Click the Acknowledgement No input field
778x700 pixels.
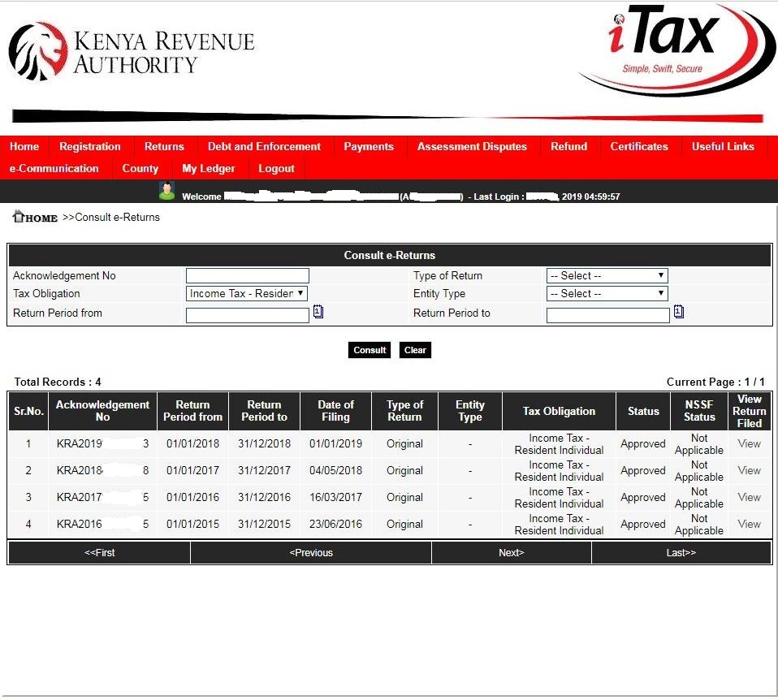point(248,276)
